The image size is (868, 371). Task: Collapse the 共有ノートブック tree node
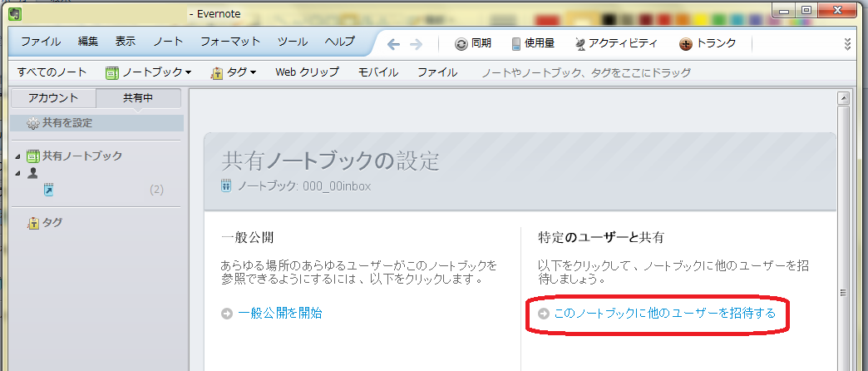17,156
